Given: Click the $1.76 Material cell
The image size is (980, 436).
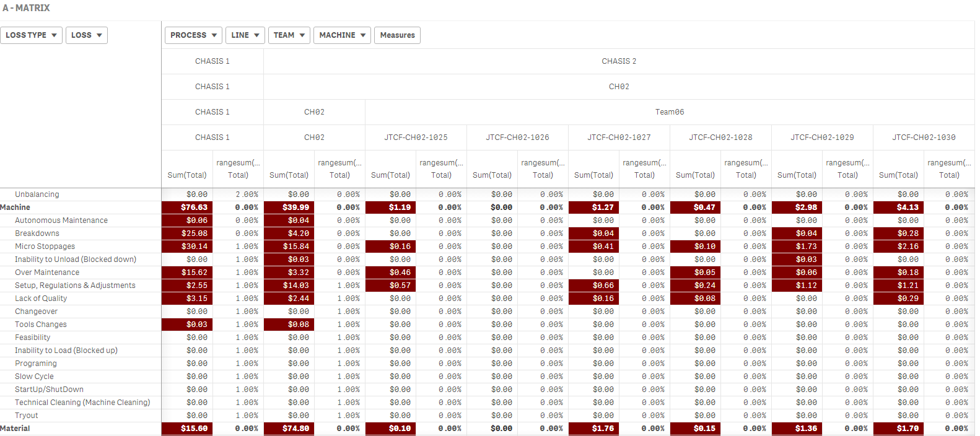Looking at the screenshot, I should pyautogui.click(x=593, y=429).
